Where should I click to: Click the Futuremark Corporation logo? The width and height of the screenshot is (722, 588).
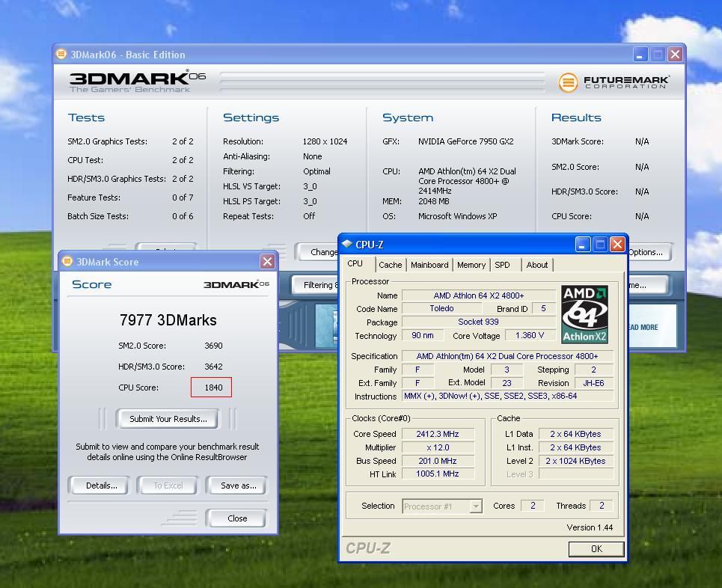(x=614, y=82)
